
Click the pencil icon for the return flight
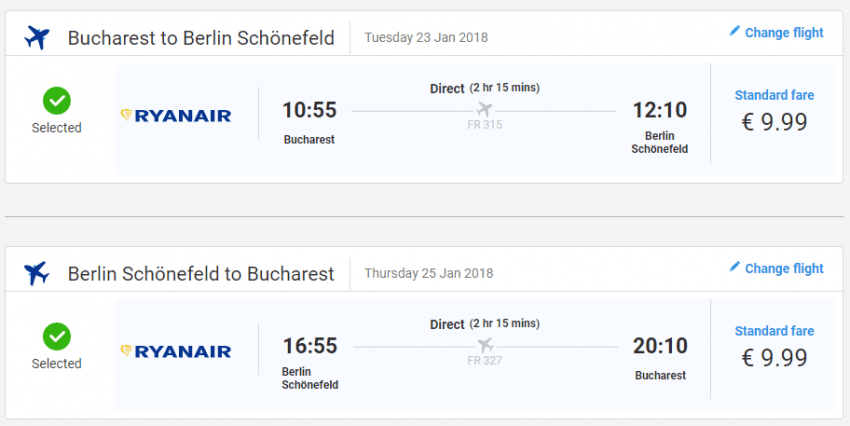point(735,267)
